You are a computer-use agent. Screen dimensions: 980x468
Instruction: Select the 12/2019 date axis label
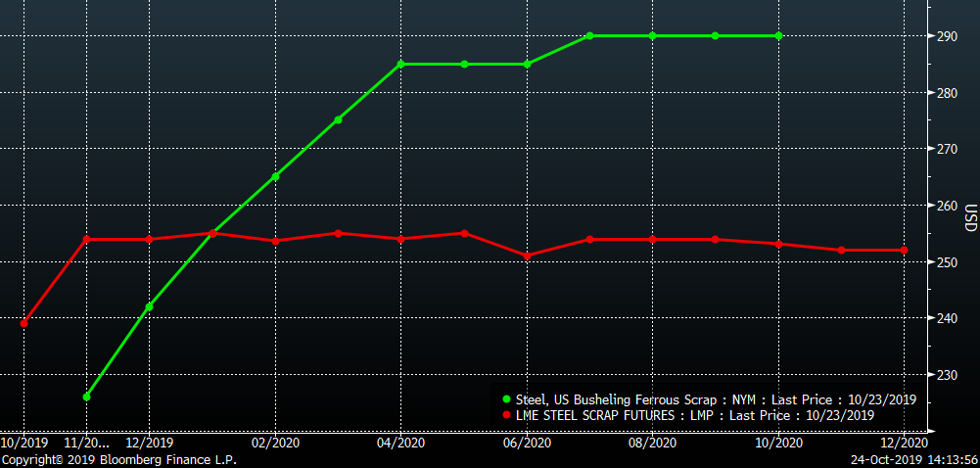coord(149,443)
